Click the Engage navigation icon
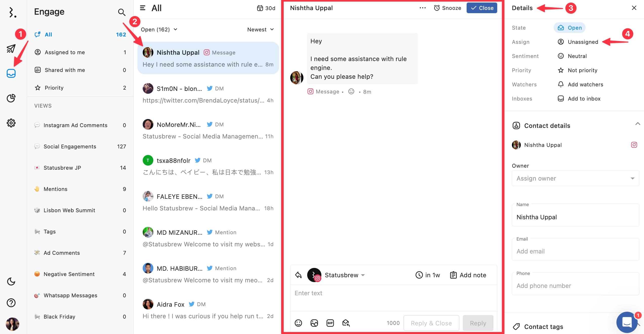644x334 pixels. coord(11,73)
